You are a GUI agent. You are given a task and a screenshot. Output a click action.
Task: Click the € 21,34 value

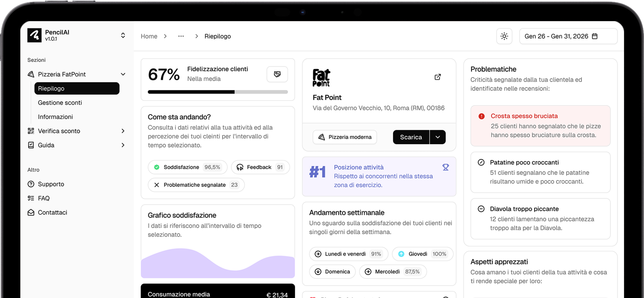click(277, 295)
